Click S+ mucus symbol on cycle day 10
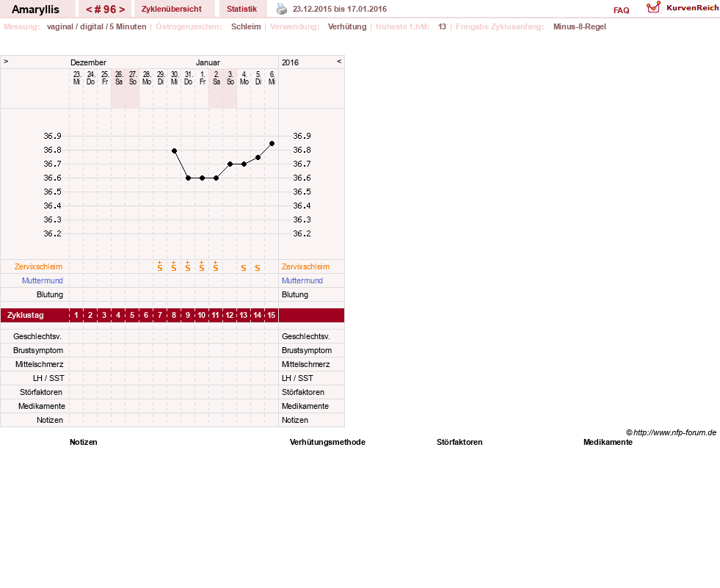720x588 pixels. tap(202, 266)
